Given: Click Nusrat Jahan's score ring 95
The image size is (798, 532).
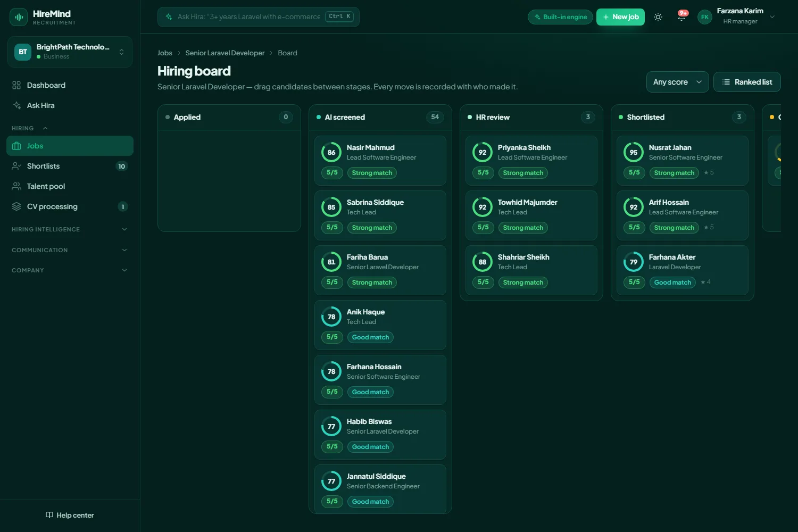Looking at the screenshot, I should click(x=634, y=152).
